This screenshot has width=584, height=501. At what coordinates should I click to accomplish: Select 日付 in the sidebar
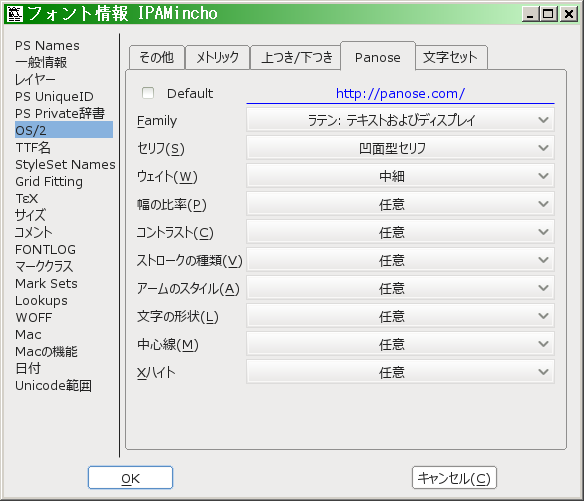tap(28, 368)
